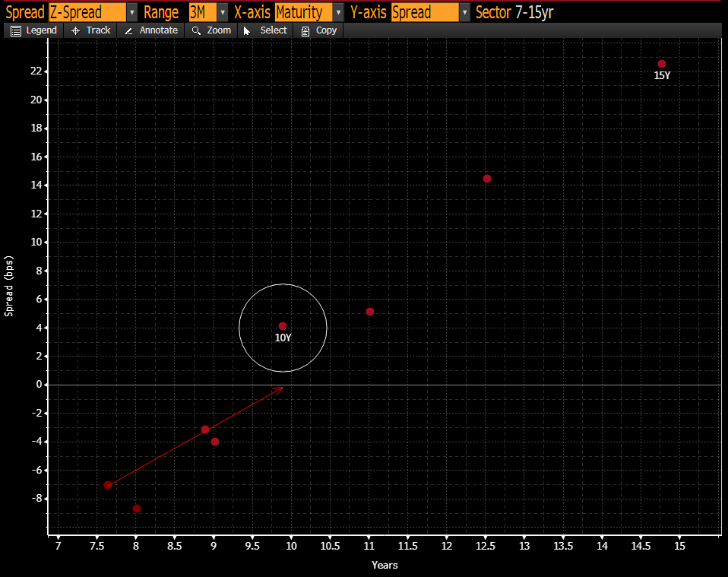Open the Legend panel button
This screenshot has width=728, height=577.
click(33, 30)
